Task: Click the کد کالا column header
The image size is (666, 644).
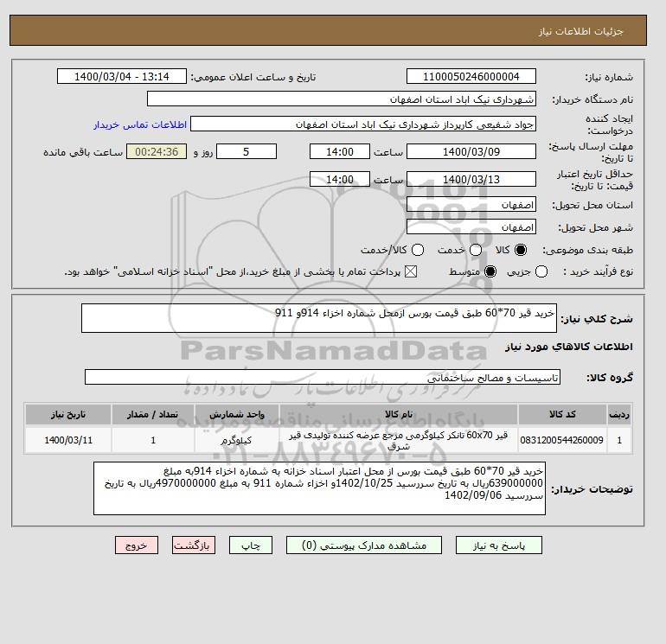Action: (562, 414)
